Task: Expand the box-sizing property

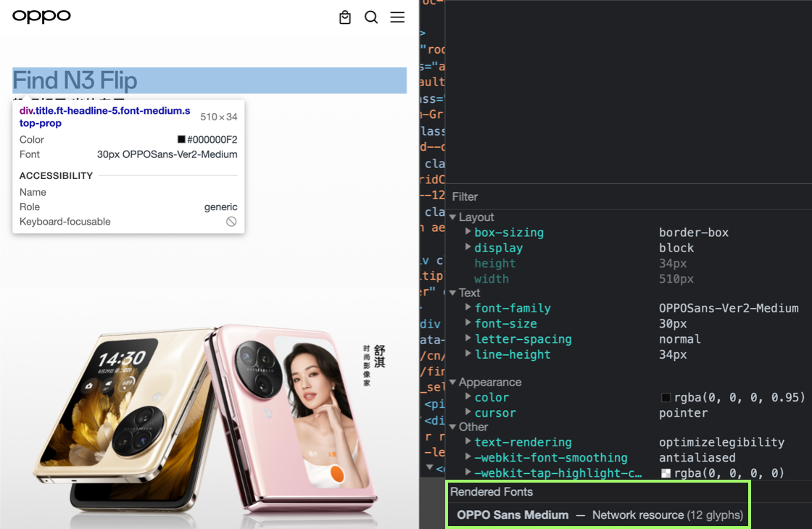Action: pyautogui.click(x=468, y=232)
